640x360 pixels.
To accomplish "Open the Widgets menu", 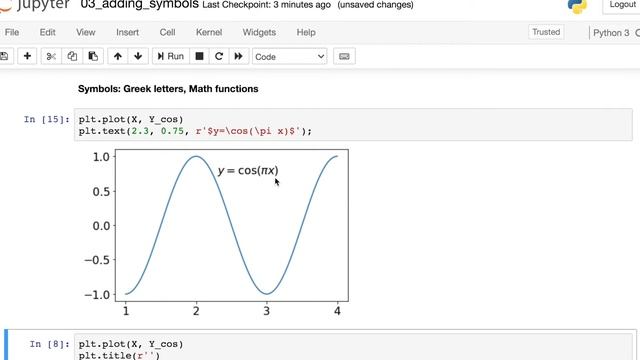I will point(259,32).
